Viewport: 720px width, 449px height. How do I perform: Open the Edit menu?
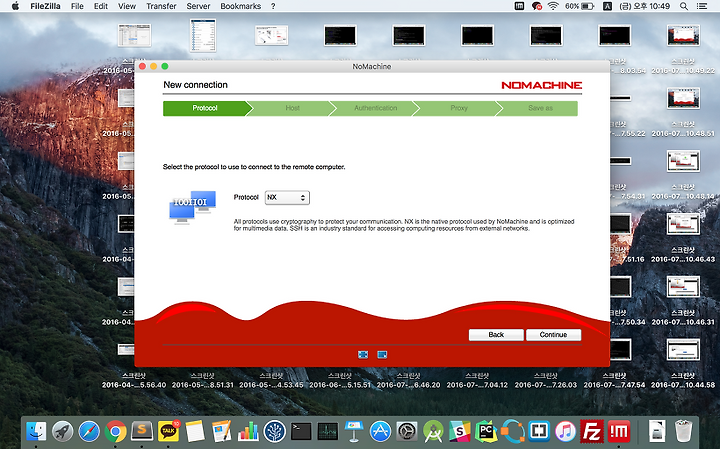[101, 6]
